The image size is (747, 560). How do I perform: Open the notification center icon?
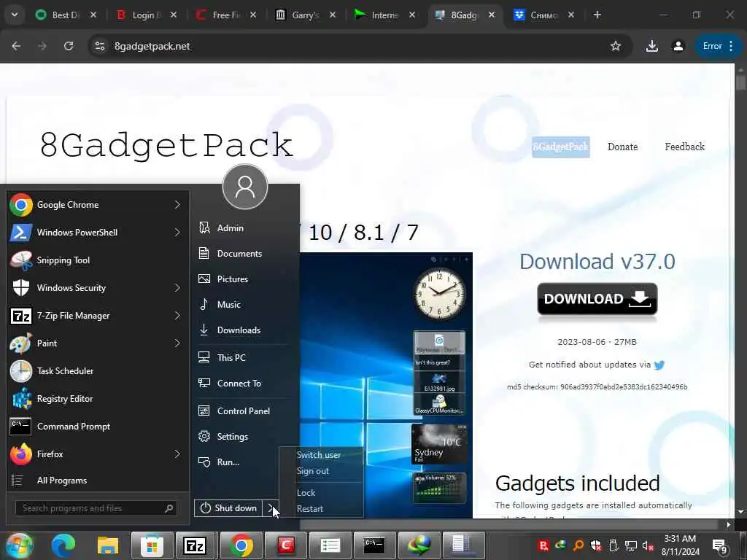click(719, 545)
